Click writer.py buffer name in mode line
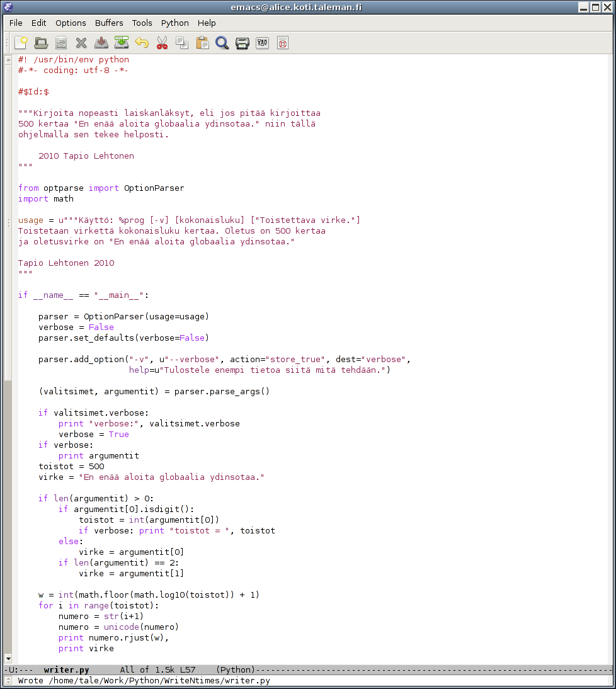 [x=66, y=669]
